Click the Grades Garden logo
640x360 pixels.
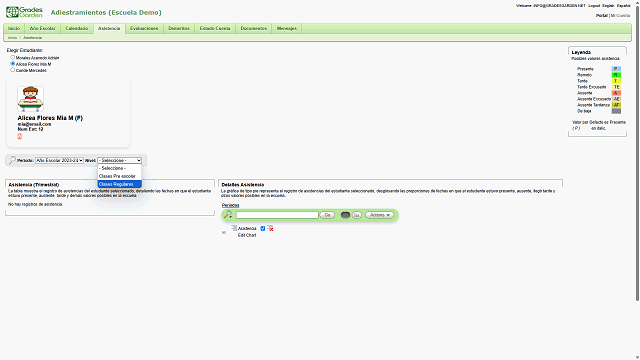24,12
